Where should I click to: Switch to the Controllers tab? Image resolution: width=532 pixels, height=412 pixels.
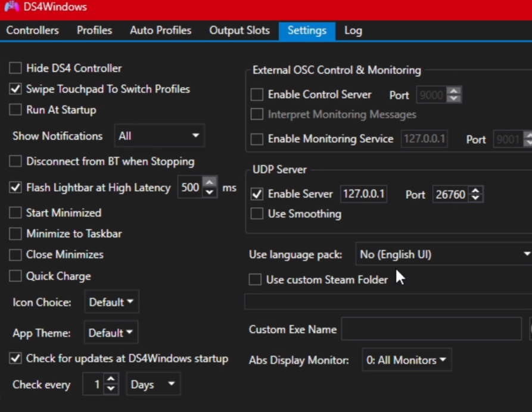click(33, 30)
